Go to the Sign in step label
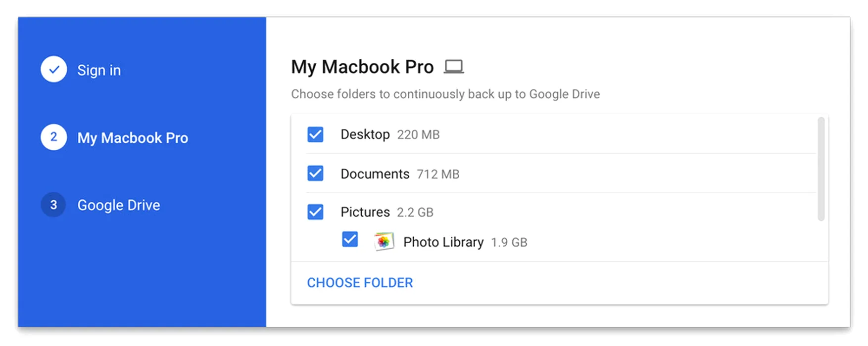The width and height of the screenshot is (868, 346). point(99,70)
